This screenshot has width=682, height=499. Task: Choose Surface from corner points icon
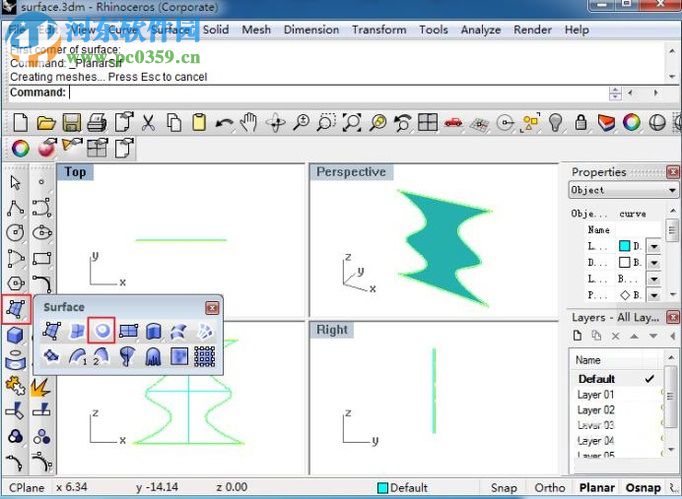click(52, 331)
